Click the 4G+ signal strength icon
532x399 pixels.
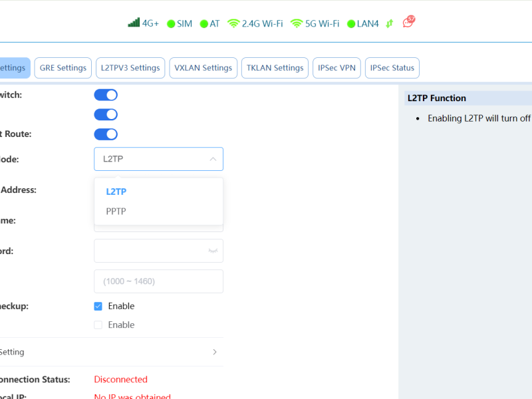point(134,23)
